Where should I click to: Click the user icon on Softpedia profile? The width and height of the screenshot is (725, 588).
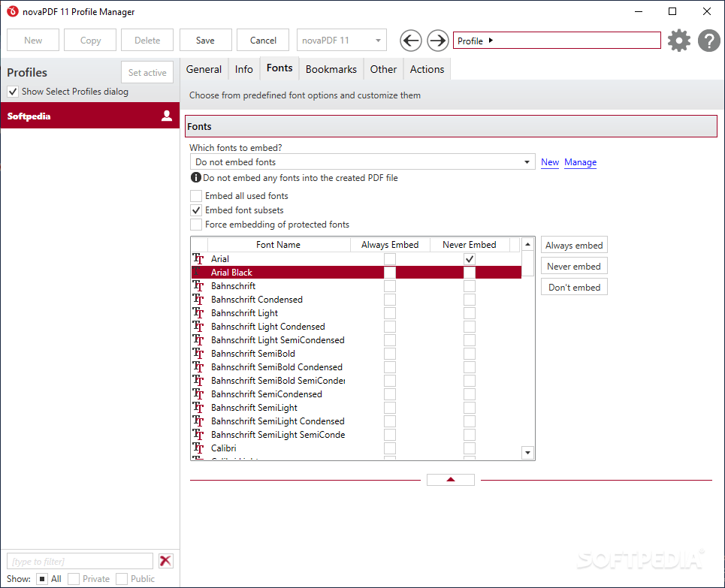tap(167, 116)
